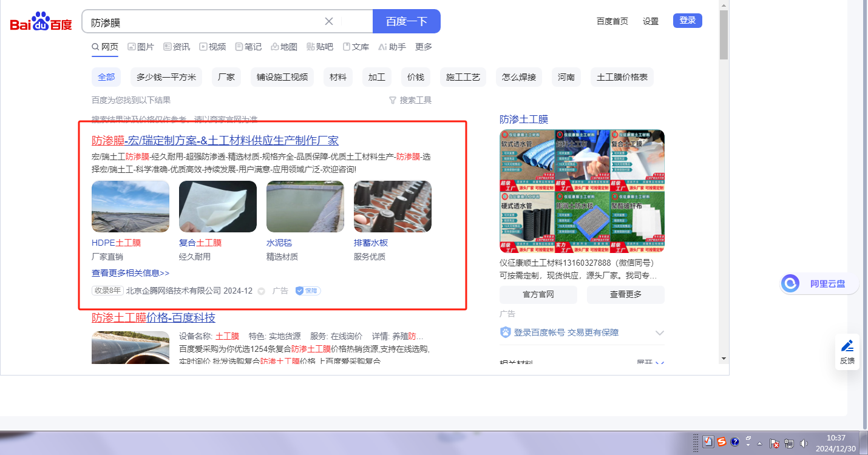868x455 pixels.
Task: Choose the 加工 suggestion chip
Action: click(x=377, y=77)
